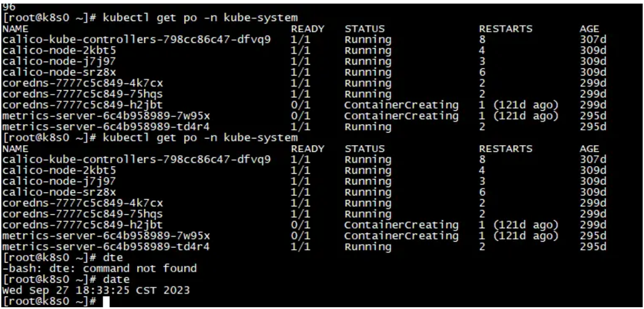Click the second kubectl get po command line

[x=150, y=138]
